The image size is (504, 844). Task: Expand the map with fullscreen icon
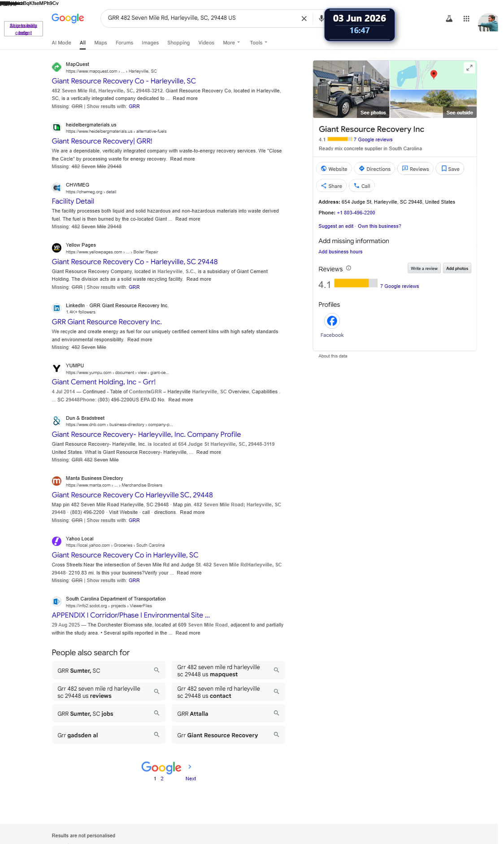click(469, 68)
